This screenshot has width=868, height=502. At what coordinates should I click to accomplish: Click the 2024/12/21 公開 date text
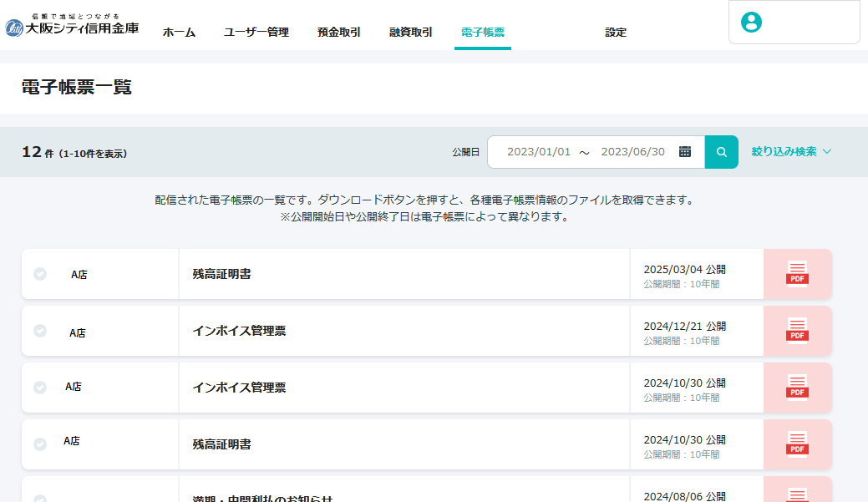685,327
